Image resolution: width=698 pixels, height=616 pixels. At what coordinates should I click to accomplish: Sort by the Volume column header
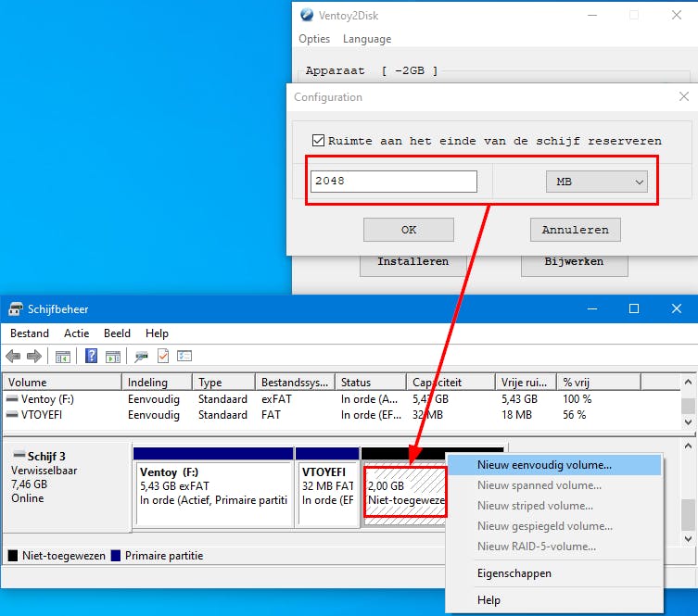pyautogui.click(x=62, y=383)
